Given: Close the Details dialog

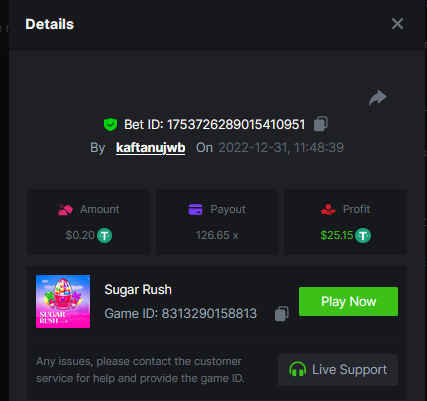Looking at the screenshot, I should (397, 24).
